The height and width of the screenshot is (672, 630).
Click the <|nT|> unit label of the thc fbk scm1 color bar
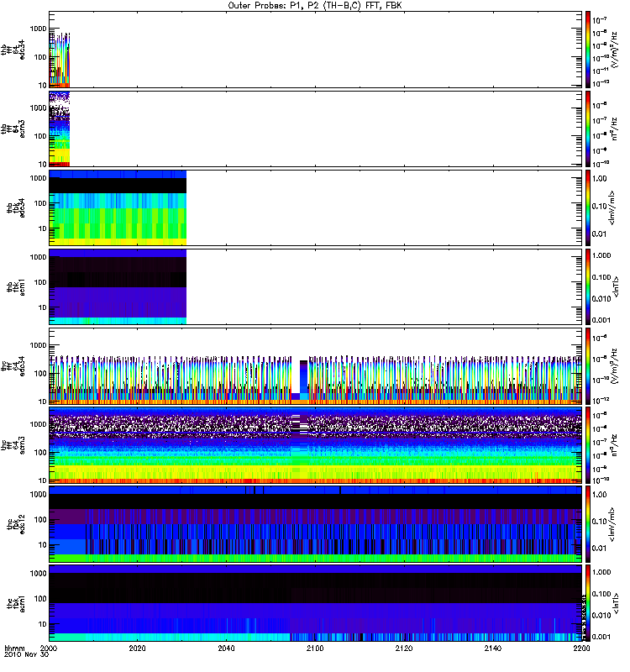[616, 603]
